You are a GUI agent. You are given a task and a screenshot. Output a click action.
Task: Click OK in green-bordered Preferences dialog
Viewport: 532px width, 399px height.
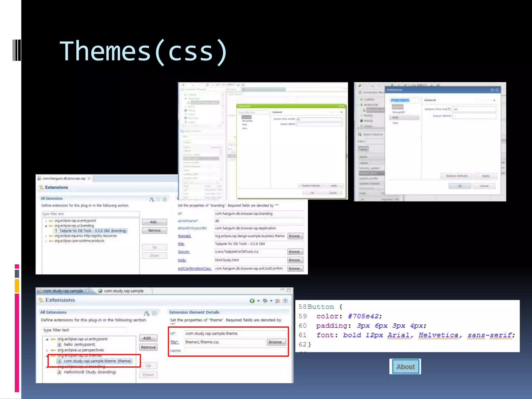(312, 193)
